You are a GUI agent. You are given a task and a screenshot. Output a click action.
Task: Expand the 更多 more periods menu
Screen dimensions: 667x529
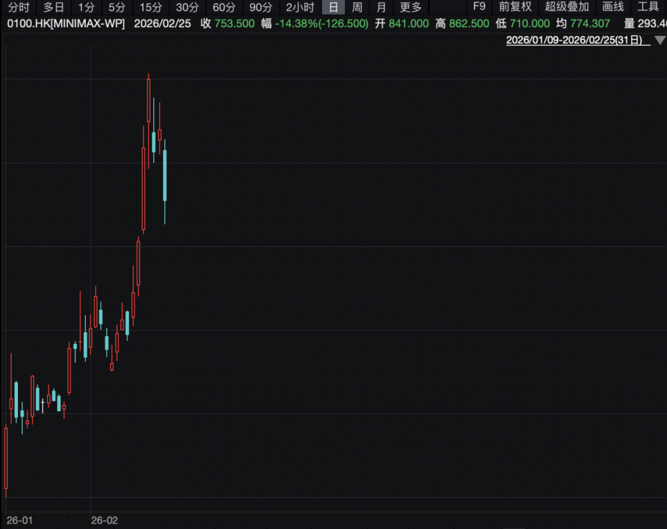[411, 7]
